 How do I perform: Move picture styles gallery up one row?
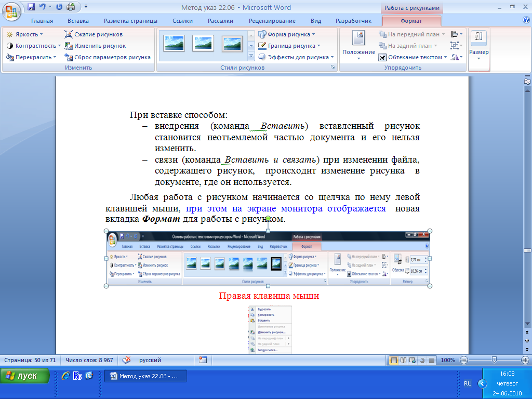point(251,35)
